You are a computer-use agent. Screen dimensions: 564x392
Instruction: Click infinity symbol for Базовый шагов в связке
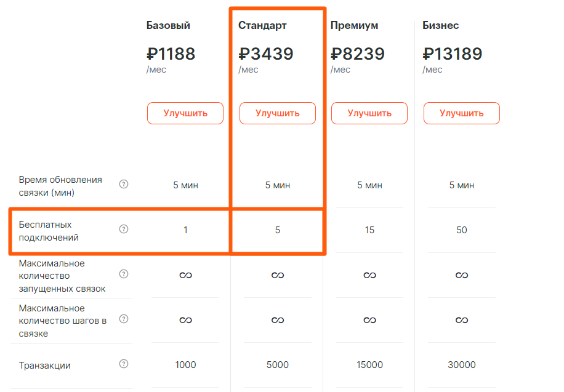[185, 320]
